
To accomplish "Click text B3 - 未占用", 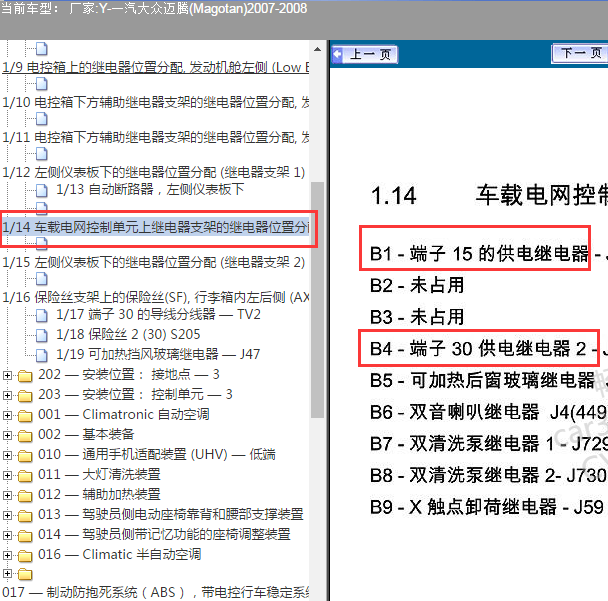I will click(417, 317).
